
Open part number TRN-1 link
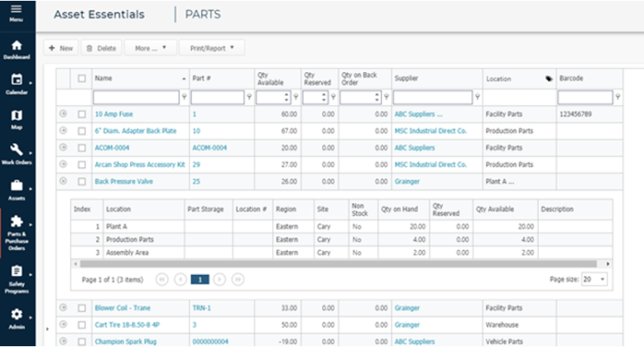pyautogui.click(x=202, y=308)
